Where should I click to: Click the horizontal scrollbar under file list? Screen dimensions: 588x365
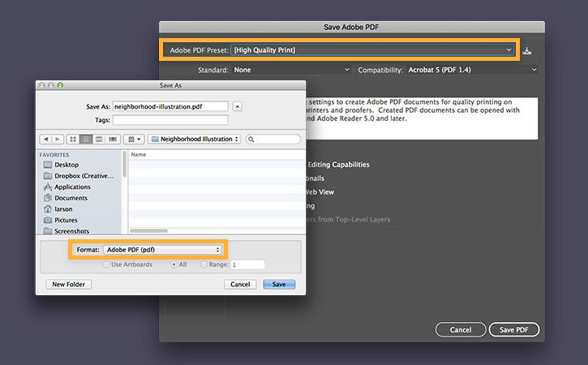click(x=149, y=230)
